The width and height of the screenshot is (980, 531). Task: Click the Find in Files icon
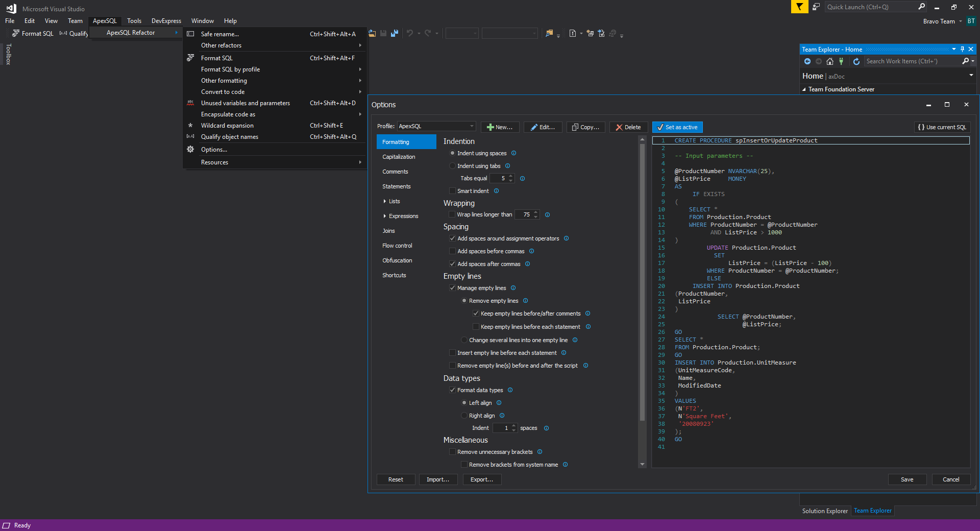tap(549, 33)
